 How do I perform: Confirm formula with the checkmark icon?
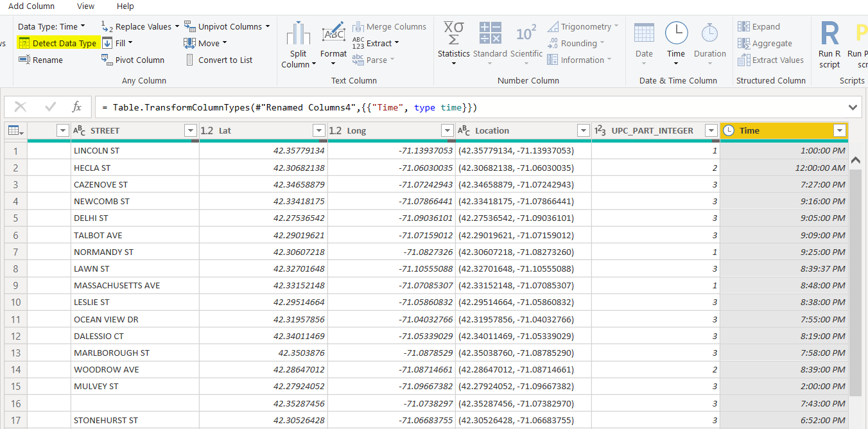point(50,107)
